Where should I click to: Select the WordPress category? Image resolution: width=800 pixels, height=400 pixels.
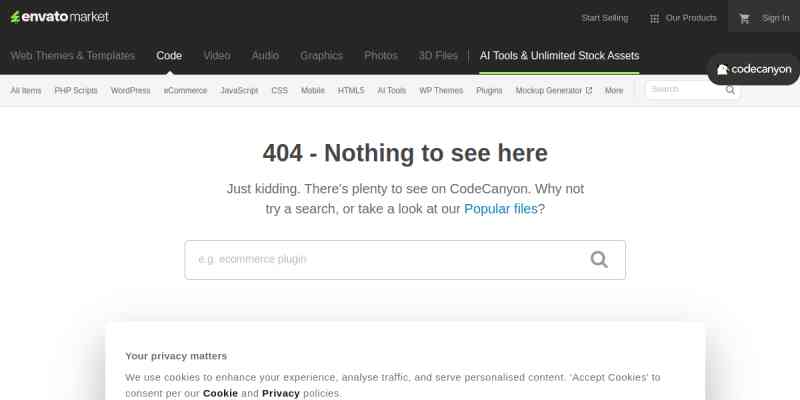coord(131,90)
